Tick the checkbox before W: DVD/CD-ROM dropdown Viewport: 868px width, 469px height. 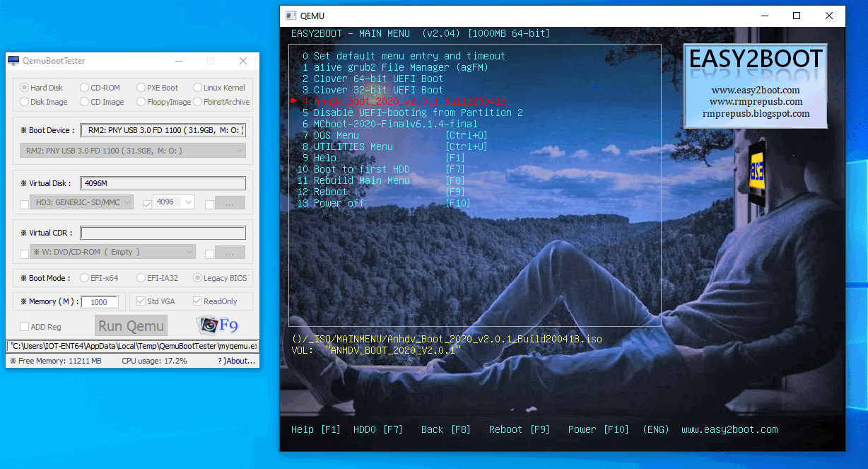(x=25, y=254)
